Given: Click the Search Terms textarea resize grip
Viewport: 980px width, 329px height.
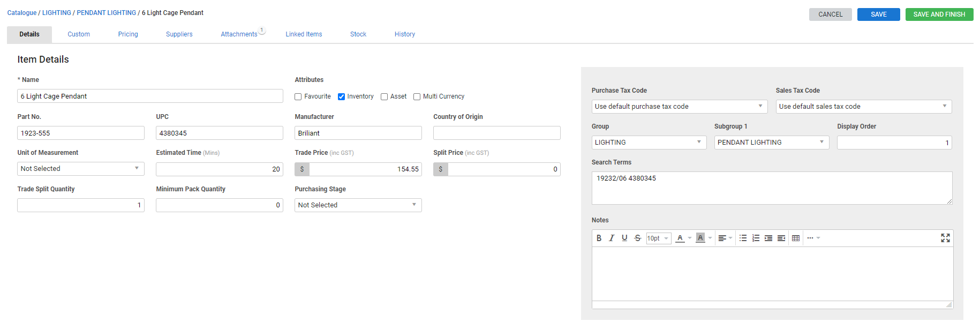Looking at the screenshot, I should [x=949, y=201].
